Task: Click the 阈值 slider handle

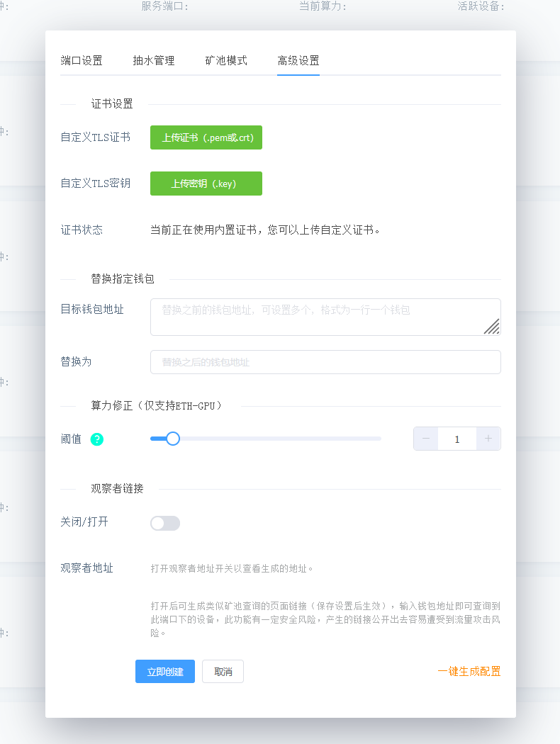Action: click(x=173, y=439)
